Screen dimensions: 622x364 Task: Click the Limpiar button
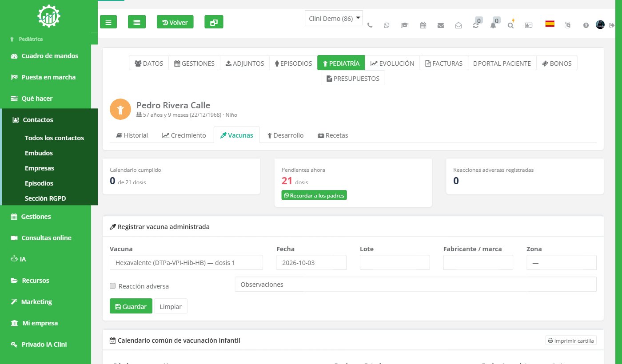pos(171,306)
